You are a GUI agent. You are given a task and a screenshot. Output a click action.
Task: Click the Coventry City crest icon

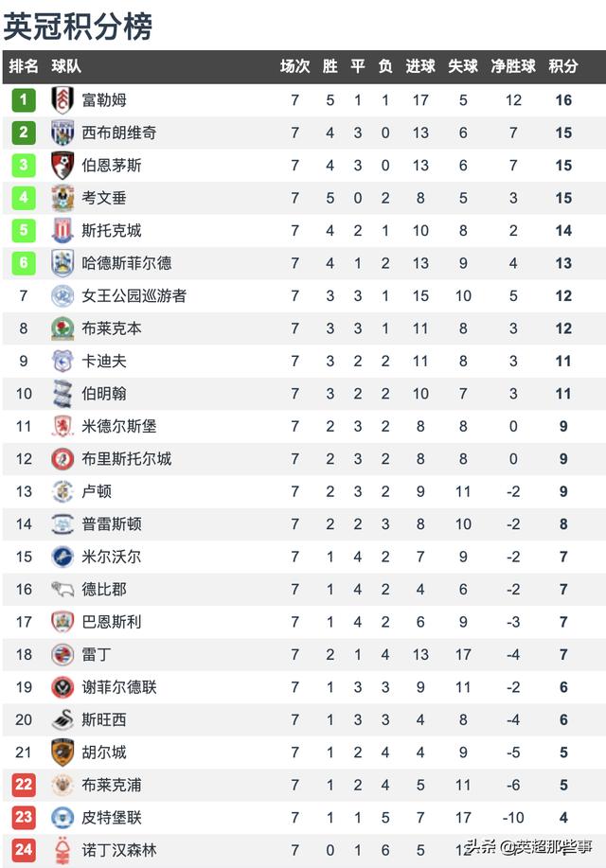[62, 198]
